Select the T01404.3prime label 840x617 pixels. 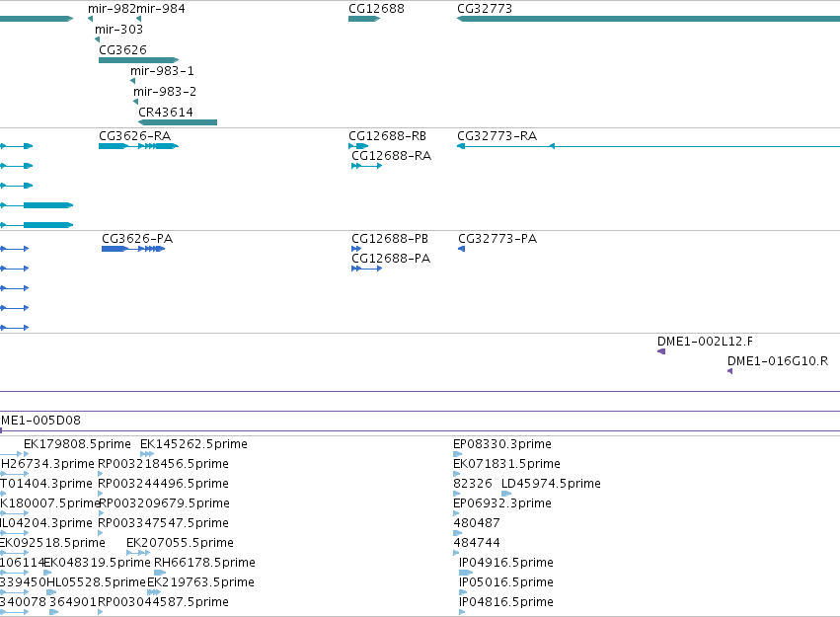pyautogui.click(x=46, y=484)
